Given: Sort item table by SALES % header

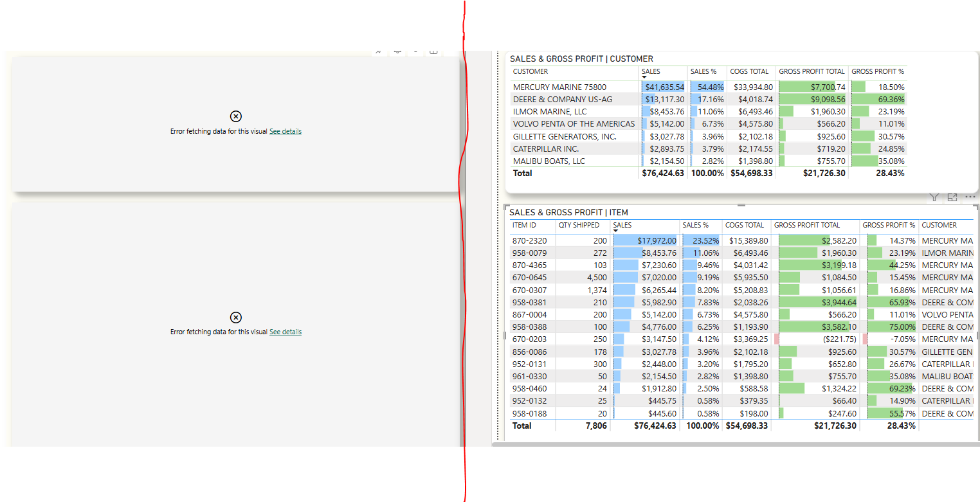Looking at the screenshot, I should click(x=695, y=225).
